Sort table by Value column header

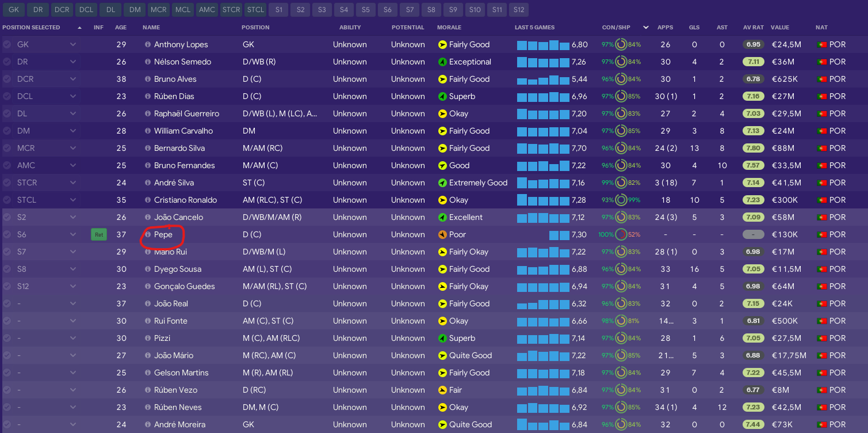click(780, 27)
